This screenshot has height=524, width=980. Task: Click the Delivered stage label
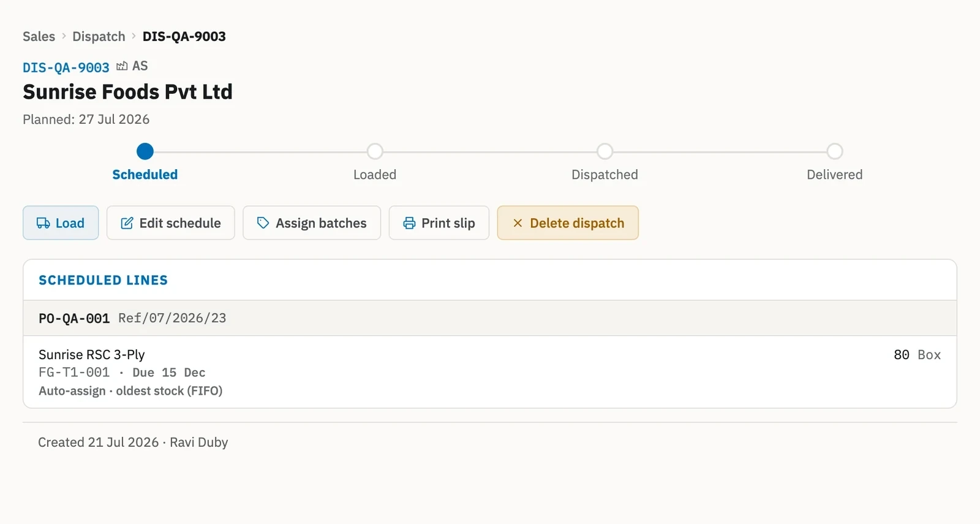835,175
